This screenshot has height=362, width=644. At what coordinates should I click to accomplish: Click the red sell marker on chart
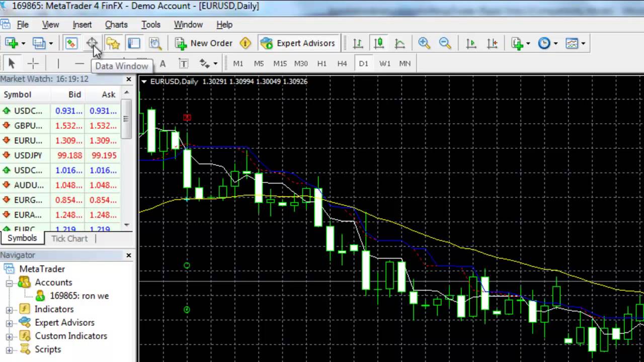(x=187, y=117)
